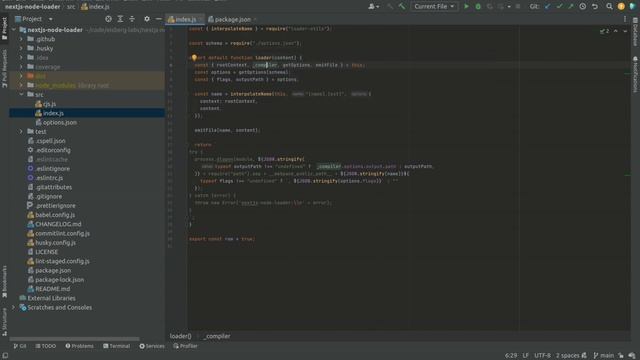Click the src breadcrumb in navigation bar
This screenshot has height=360, width=640.
coord(71,7)
